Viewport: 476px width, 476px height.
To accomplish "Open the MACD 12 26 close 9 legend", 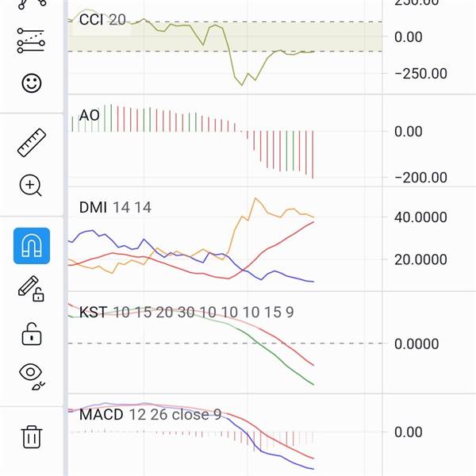I will point(150,415).
